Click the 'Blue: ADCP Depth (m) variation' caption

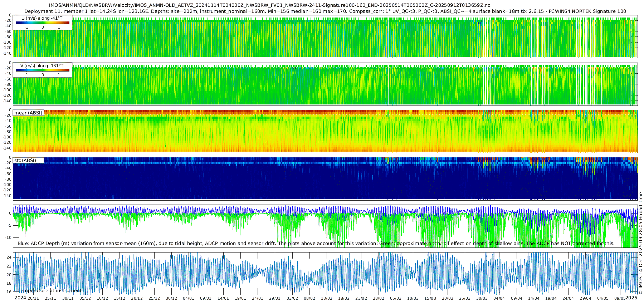pos(316,244)
